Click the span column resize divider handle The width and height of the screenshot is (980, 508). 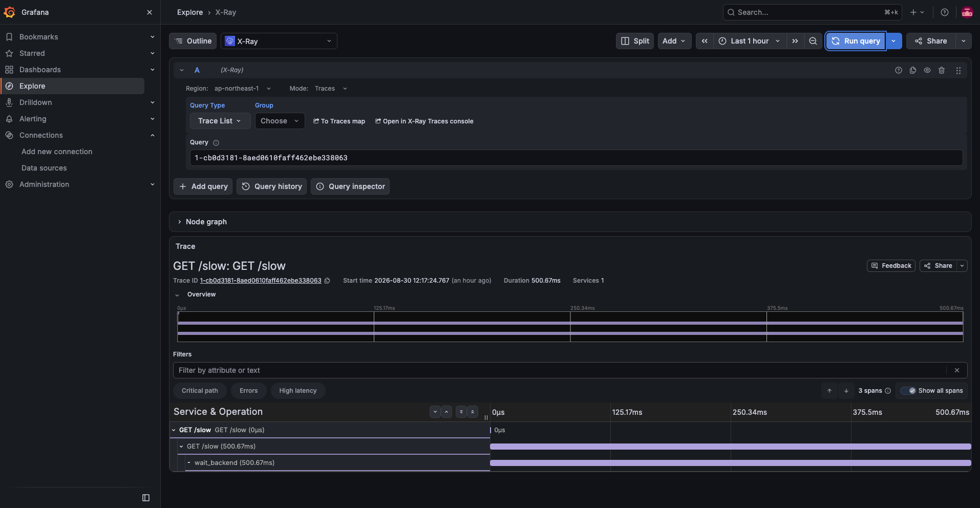tap(486, 417)
